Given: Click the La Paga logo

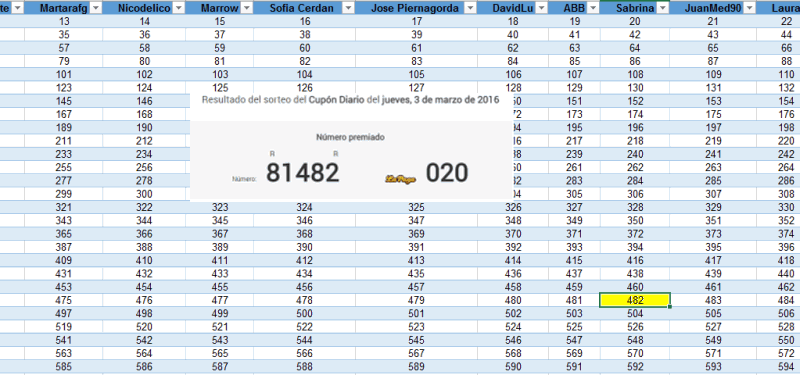Looking at the screenshot, I should coord(401,179).
